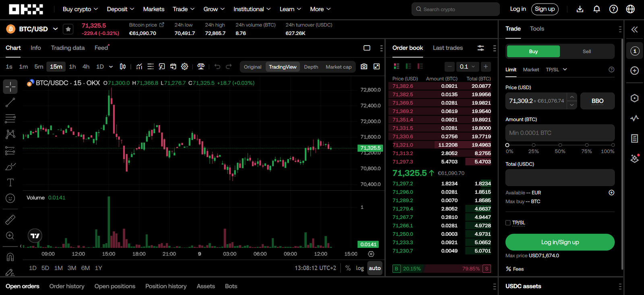Viewport: 644px width, 295px height.
Task: Open the language globe icon
Action: click(630, 9)
